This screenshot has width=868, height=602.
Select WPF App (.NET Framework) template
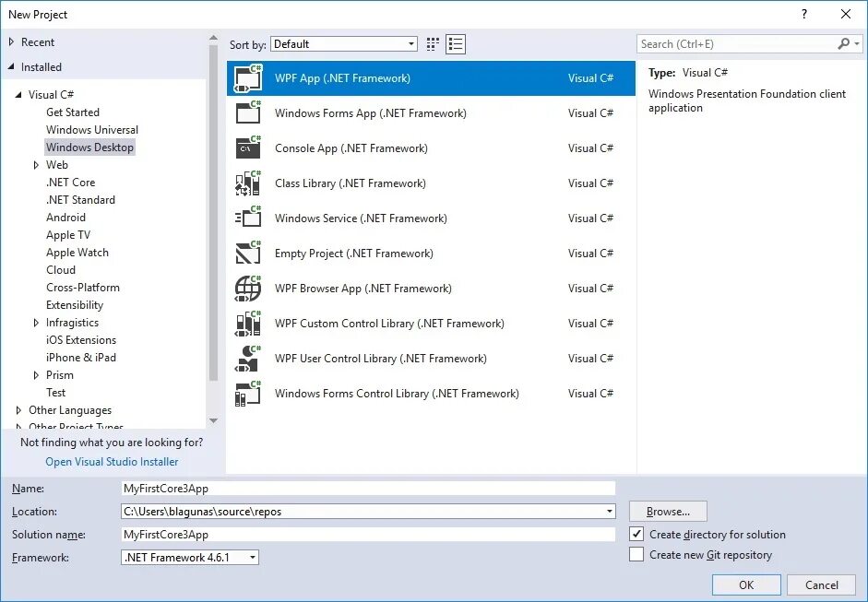(x=431, y=78)
